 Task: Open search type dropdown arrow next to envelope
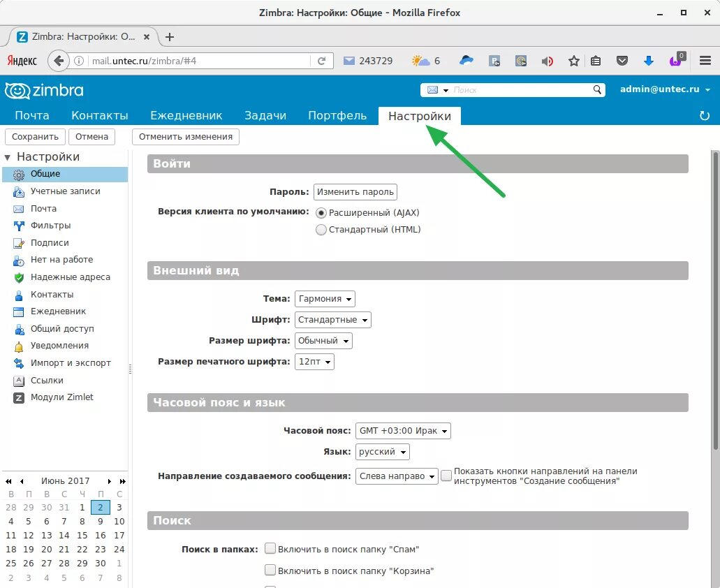(x=446, y=90)
